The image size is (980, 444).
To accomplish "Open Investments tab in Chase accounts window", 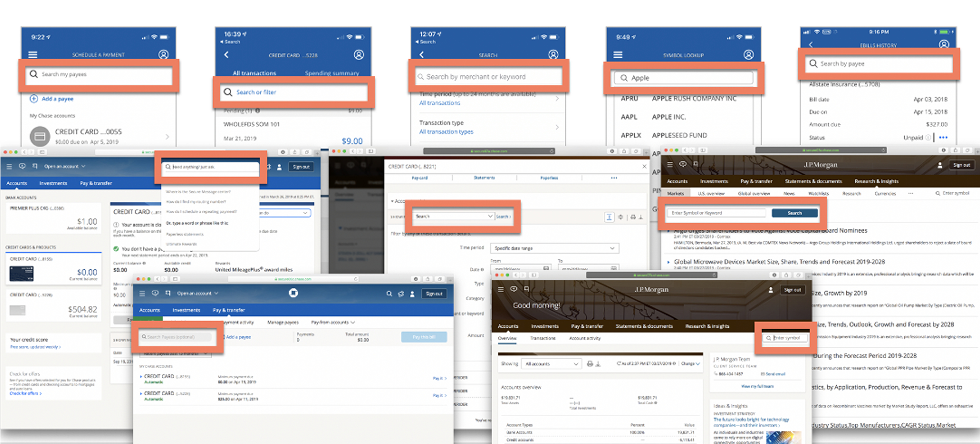I will (x=53, y=183).
